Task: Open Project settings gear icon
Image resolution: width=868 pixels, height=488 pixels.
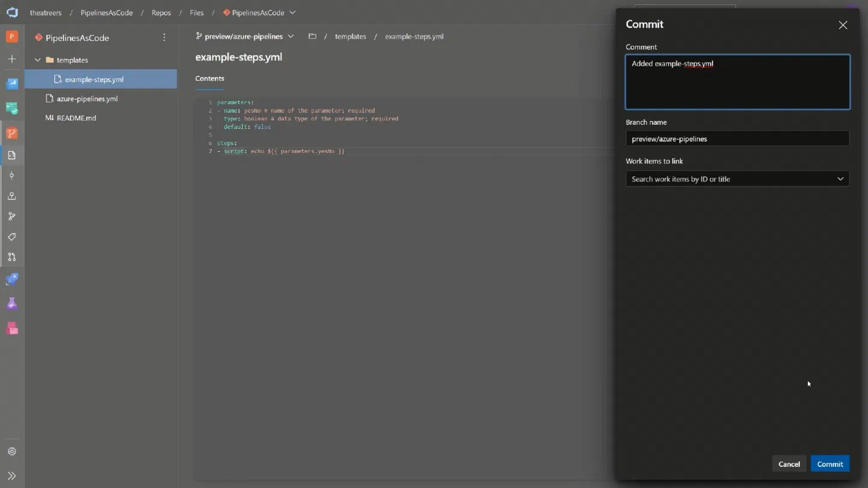Action: pos(11,451)
